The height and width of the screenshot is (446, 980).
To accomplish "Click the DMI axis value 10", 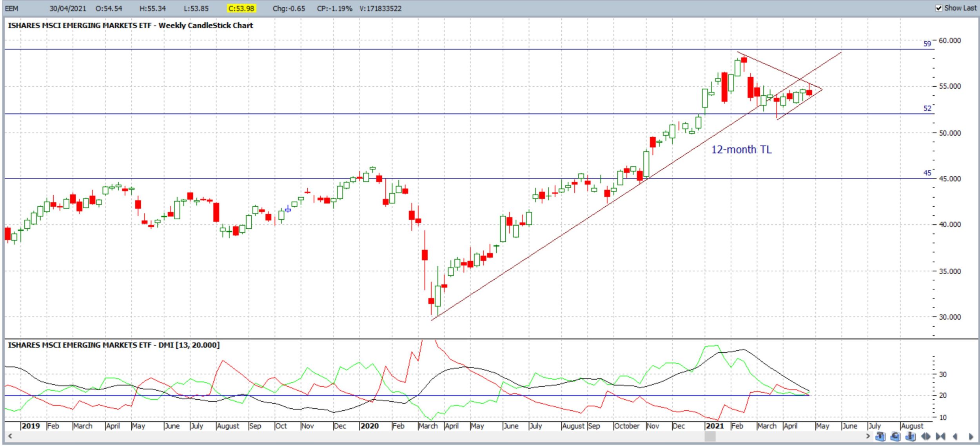I will [943, 417].
